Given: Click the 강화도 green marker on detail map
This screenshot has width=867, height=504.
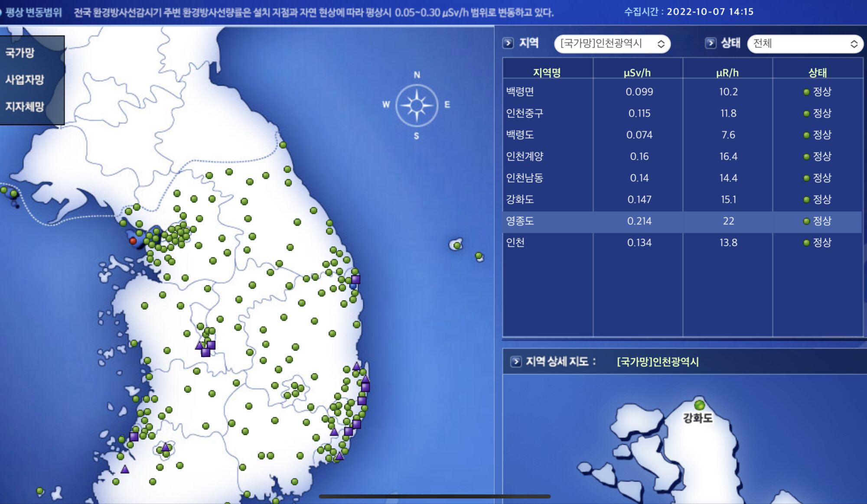Looking at the screenshot, I should coord(699,405).
